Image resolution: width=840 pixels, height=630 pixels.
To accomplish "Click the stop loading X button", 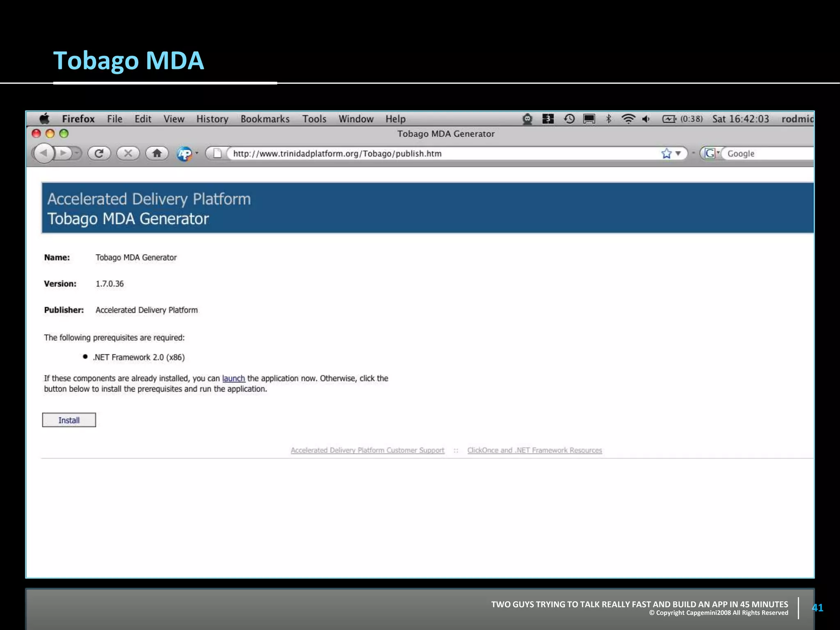I will pyautogui.click(x=128, y=153).
